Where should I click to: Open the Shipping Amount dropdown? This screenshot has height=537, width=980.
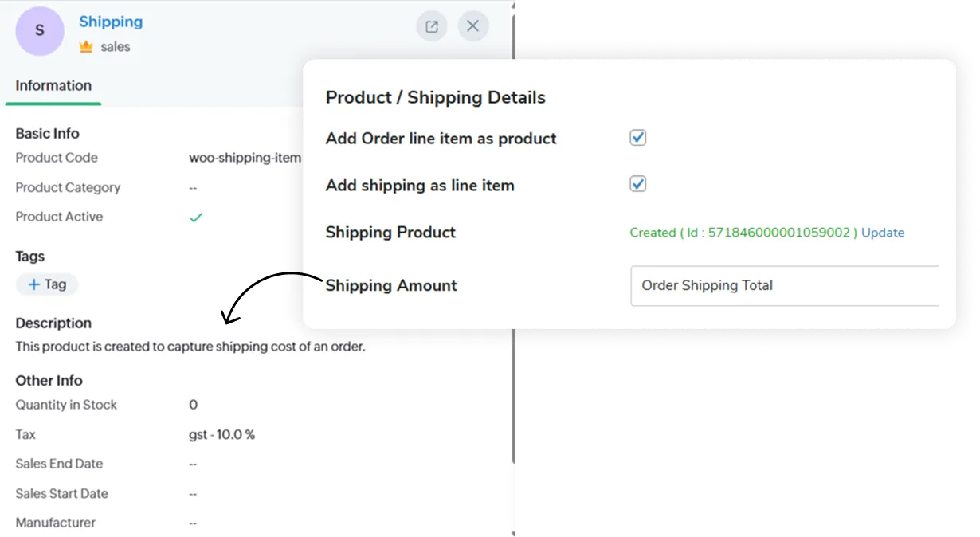tap(785, 285)
